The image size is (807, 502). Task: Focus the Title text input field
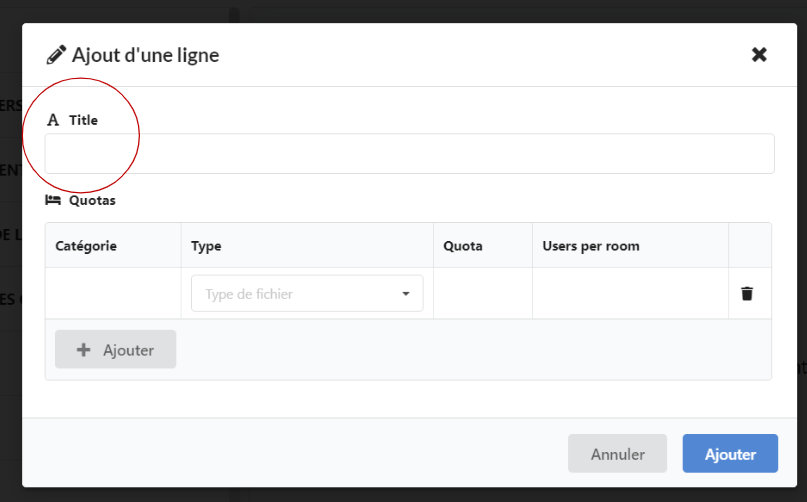tap(409, 154)
